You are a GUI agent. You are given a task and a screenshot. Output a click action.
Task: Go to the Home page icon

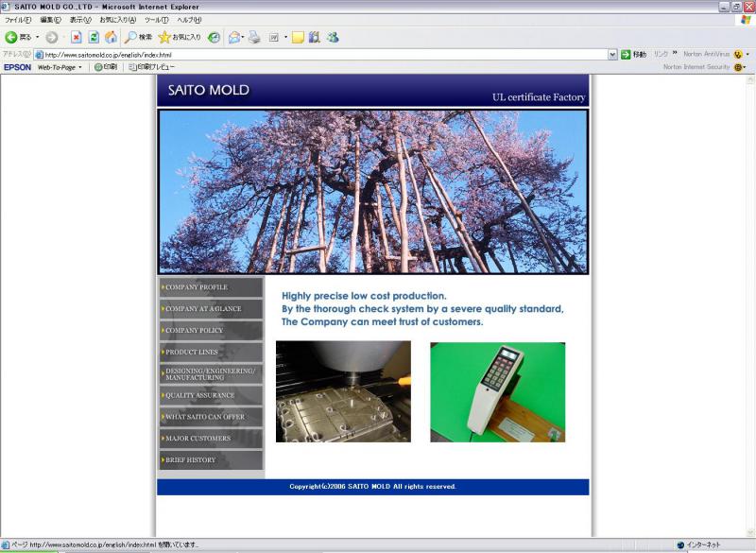tap(111, 37)
